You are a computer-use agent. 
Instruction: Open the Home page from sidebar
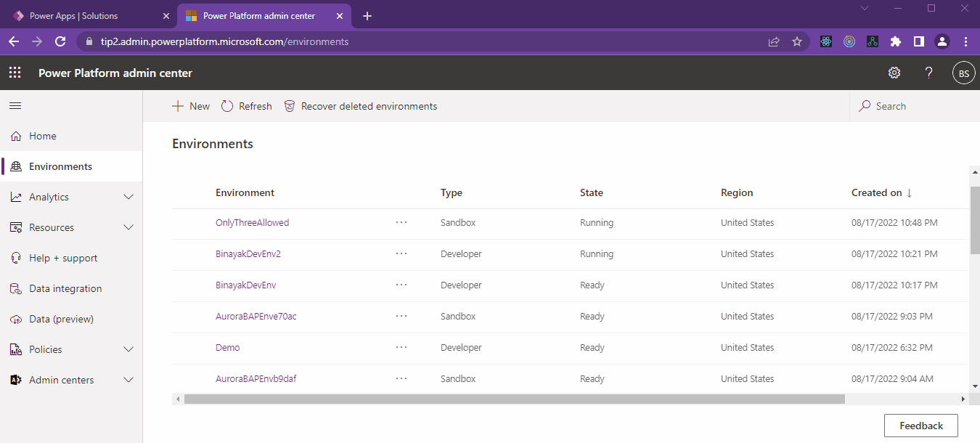(x=42, y=136)
